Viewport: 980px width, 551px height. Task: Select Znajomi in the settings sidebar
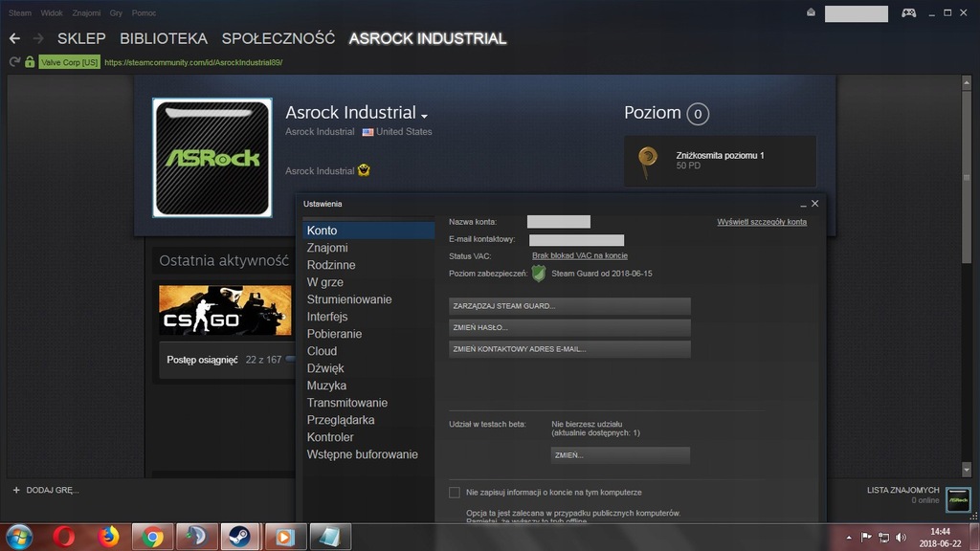coord(368,248)
